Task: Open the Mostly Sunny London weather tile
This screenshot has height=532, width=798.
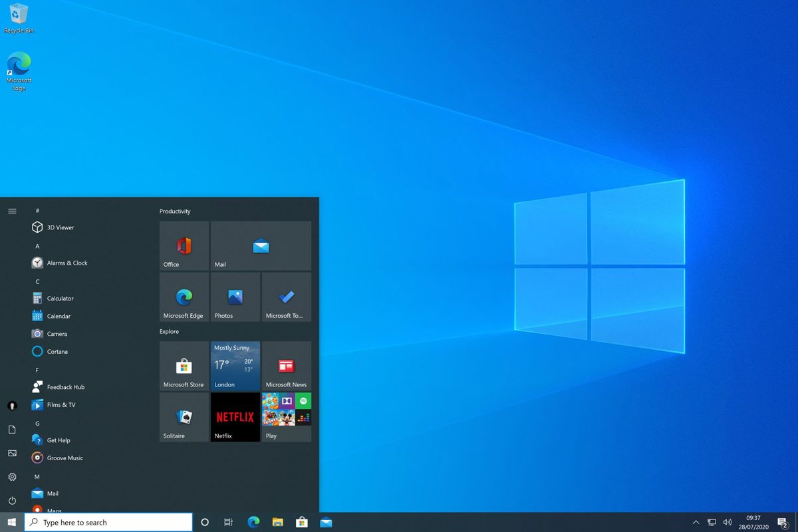Action: pos(235,366)
